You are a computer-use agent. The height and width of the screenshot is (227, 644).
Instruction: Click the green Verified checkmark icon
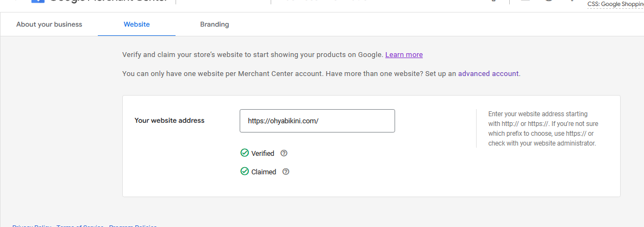pos(245,153)
